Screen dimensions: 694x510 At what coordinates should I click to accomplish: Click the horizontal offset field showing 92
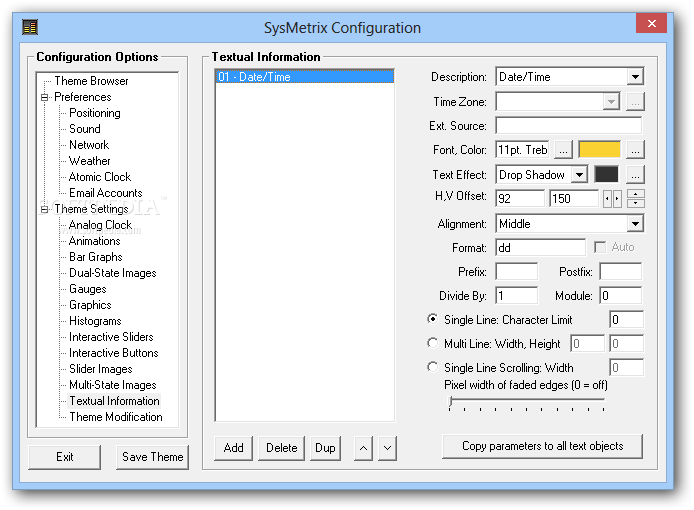(x=520, y=198)
